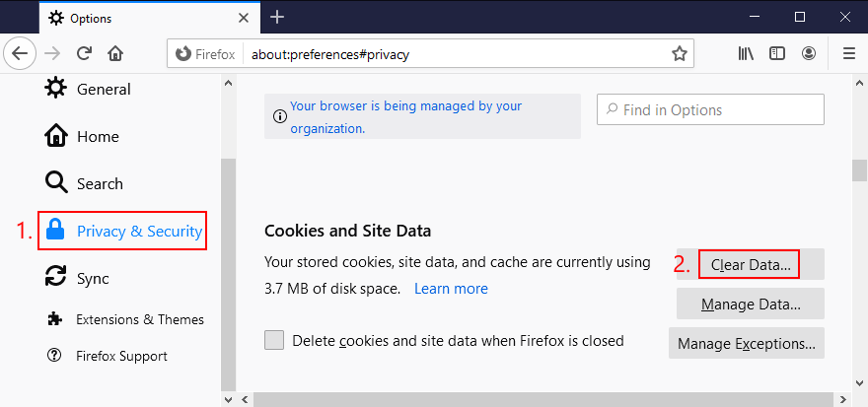
Task: Switch to Sync settings category
Action: pyautogui.click(x=92, y=278)
